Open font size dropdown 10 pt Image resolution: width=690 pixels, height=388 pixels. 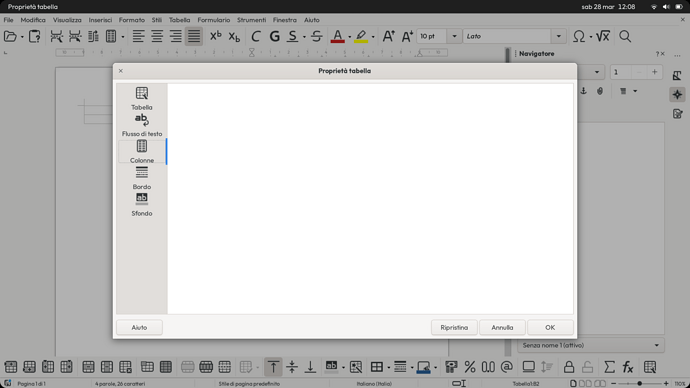click(455, 36)
